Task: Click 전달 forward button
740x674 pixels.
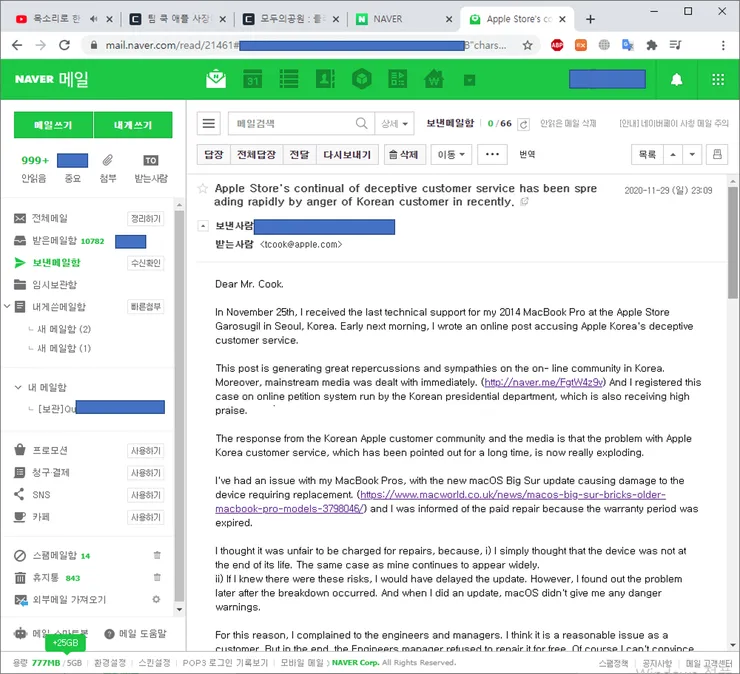Action: 299,154
